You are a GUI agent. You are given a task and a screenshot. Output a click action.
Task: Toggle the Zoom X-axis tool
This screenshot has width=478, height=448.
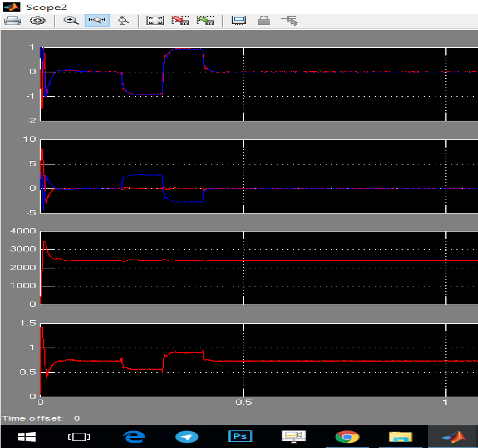pyautogui.click(x=96, y=20)
